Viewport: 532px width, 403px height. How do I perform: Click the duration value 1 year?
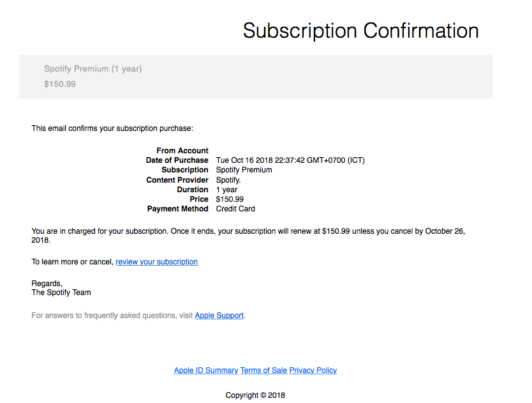point(226,190)
